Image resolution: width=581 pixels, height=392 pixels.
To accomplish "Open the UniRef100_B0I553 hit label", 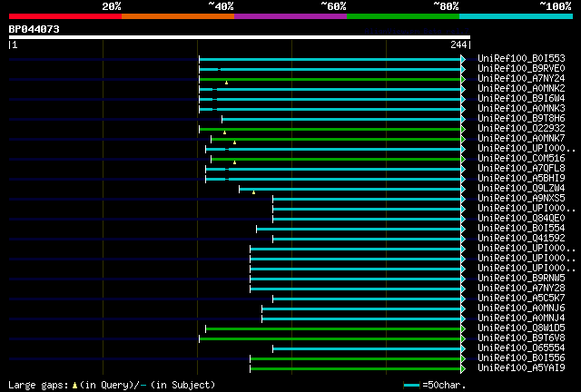I will [x=521, y=59].
